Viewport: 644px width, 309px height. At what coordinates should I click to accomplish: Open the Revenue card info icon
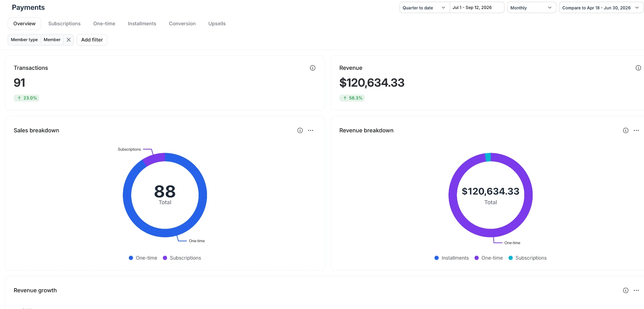click(x=638, y=68)
